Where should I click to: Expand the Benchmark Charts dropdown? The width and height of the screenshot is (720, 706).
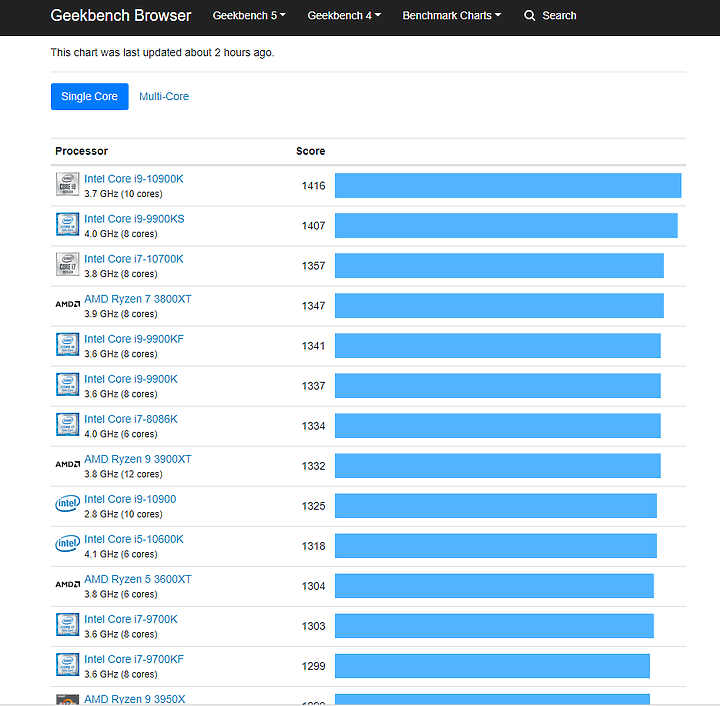pos(451,16)
